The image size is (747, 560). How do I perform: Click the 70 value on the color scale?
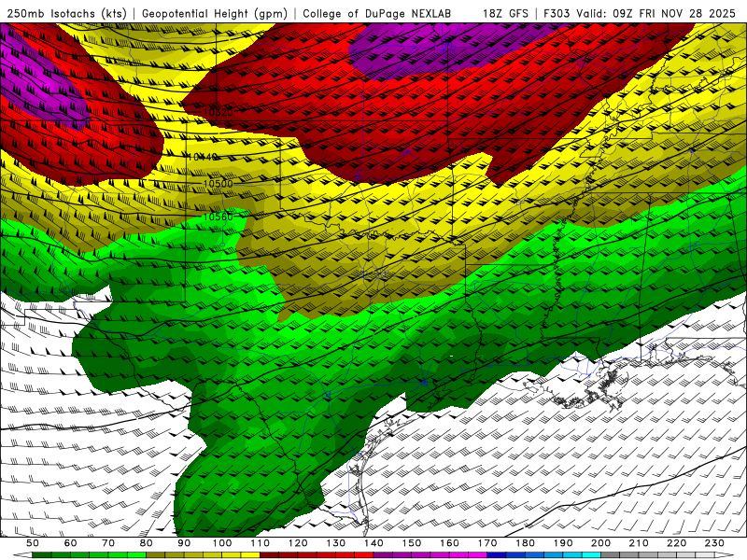click(x=108, y=543)
